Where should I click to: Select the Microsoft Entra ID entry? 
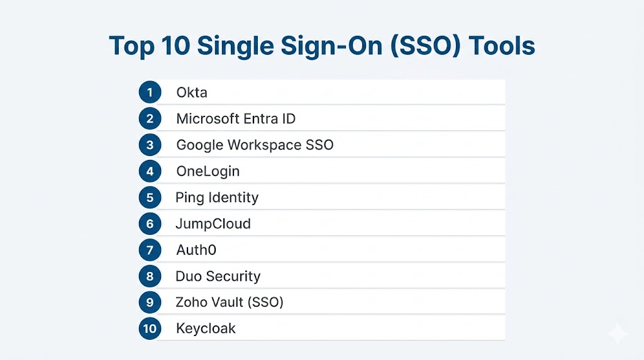[x=235, y=119]
